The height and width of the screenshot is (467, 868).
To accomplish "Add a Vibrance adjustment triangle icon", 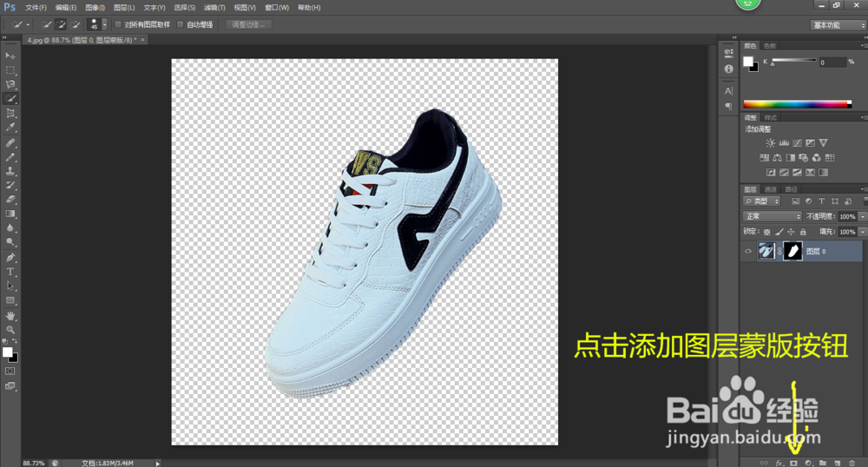I will [x=823, y=142].
